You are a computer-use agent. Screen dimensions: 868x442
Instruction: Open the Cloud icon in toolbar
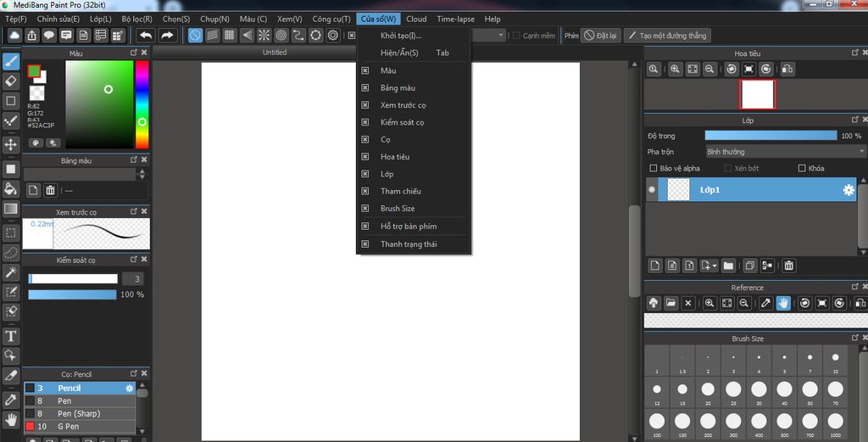(15, 36)
